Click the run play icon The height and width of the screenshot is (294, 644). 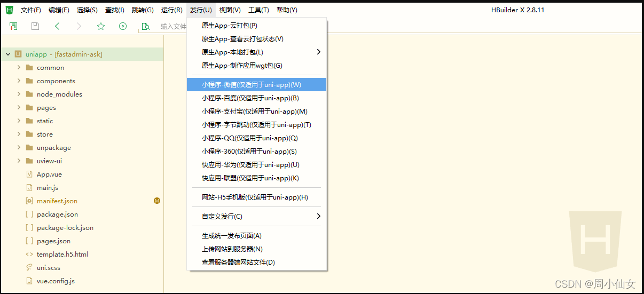123,26
